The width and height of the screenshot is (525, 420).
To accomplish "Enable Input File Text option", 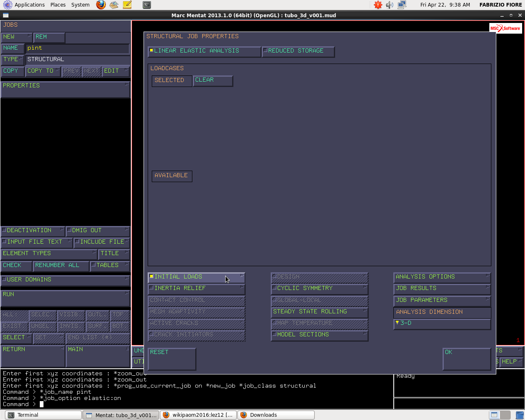I will [x=37, y=242].
